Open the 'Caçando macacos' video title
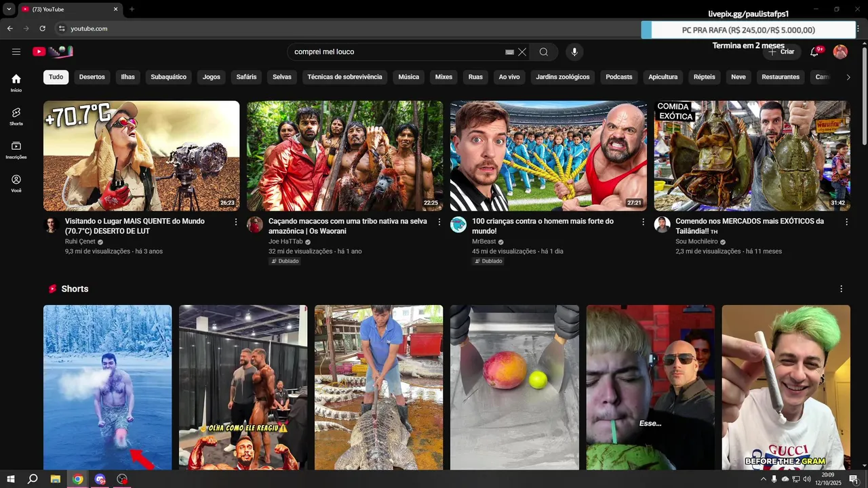868x488 pixels. tap(348, 226)
